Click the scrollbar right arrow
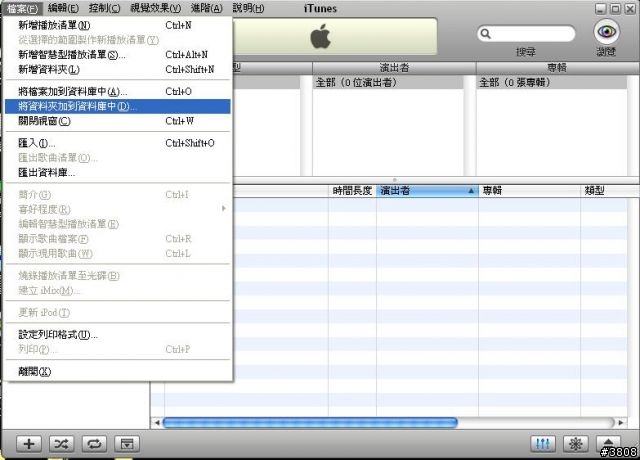Screen dimensions: 640x460 point(621,422)
